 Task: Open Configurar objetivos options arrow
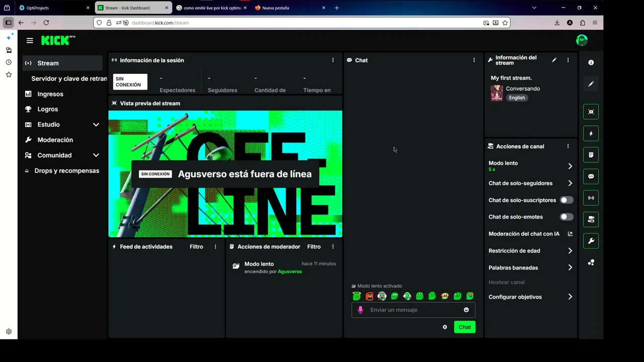[x=570, y=297]
